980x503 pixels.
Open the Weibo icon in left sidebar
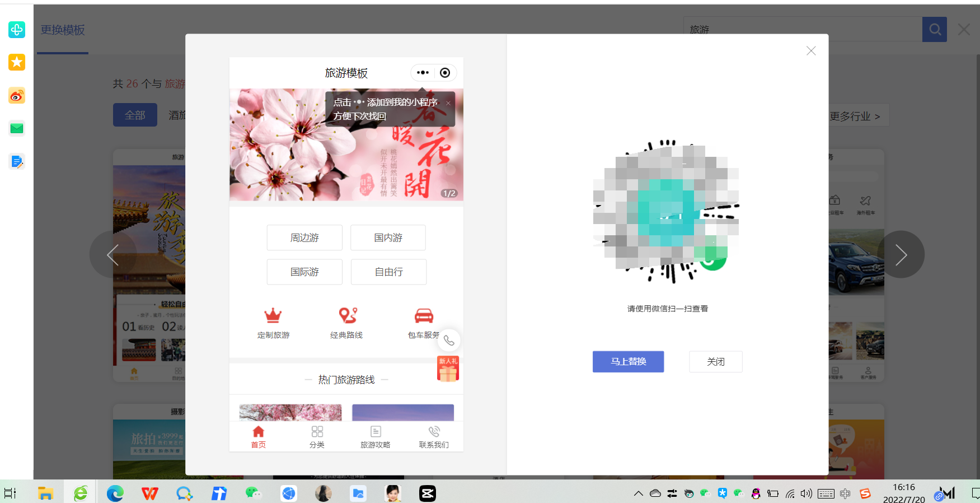17,95
